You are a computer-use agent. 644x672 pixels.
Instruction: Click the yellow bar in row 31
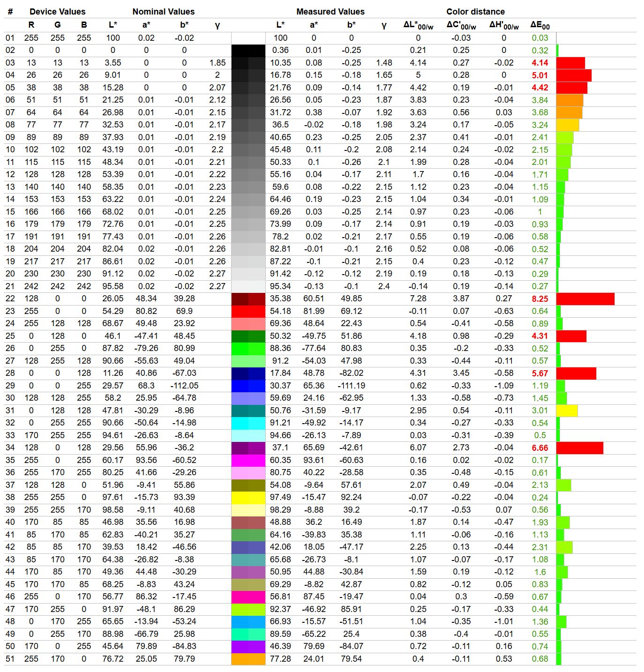pyautogui.click(x=567, y=411)
